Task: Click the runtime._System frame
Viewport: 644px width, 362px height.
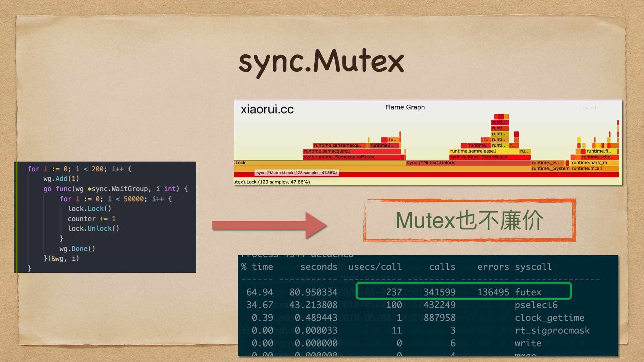Action: (x=550, y=169)
